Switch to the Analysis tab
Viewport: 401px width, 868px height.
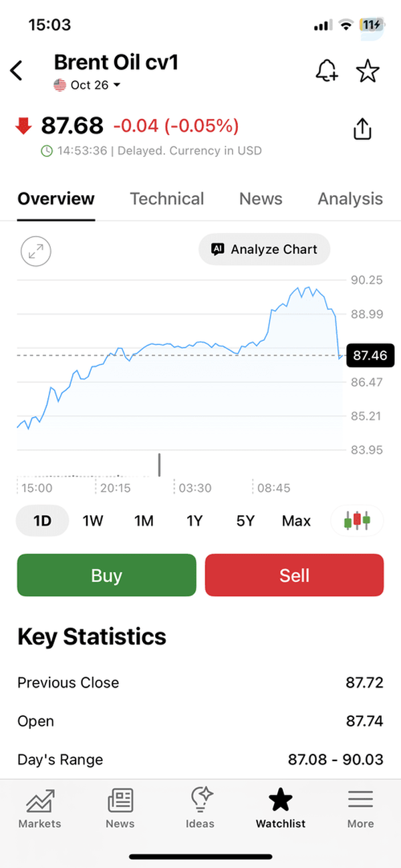click(x=350, y=198)
